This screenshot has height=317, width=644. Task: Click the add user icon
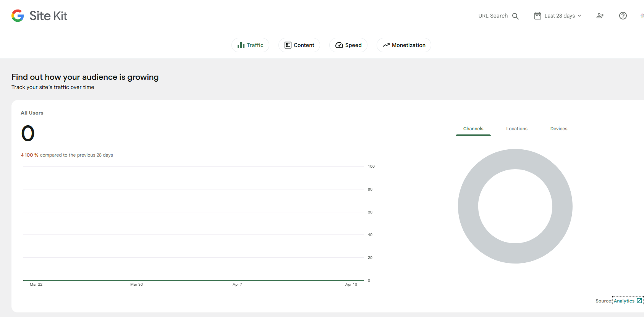coord(600,16)
